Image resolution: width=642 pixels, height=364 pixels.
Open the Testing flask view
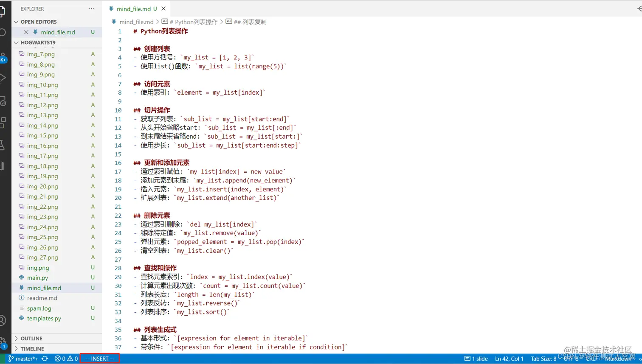point(2,145)
